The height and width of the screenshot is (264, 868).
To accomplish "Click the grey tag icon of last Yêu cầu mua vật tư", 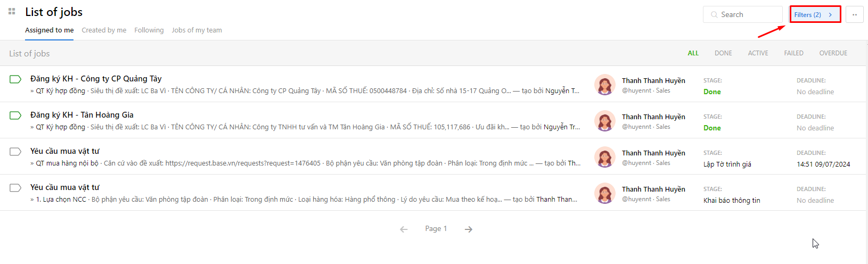I will click(15, 188).
